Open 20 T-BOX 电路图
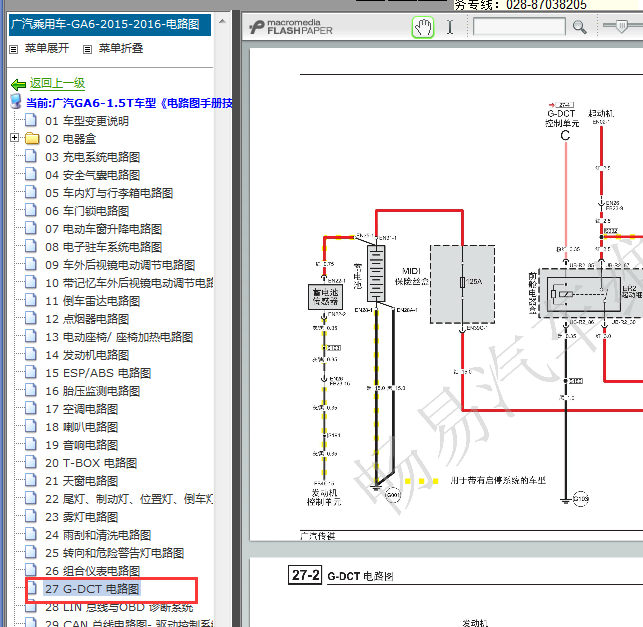643x627 pixels. pyautogui.click(x=91, y=463)
